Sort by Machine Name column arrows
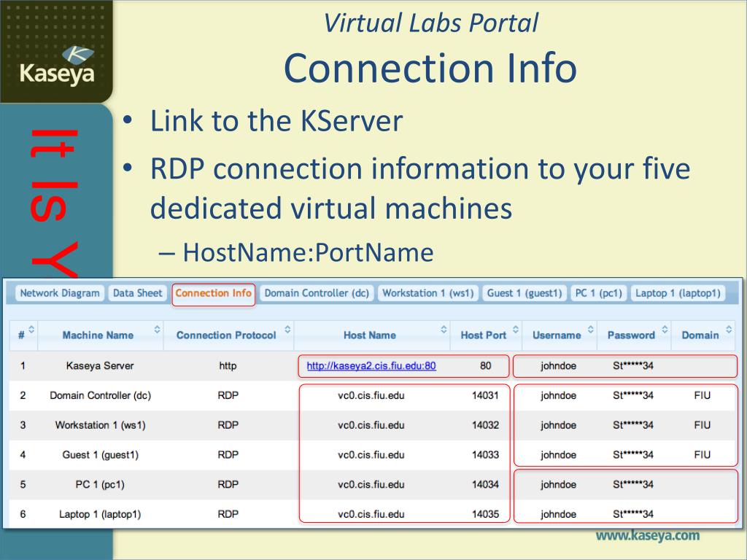Viewport: 747px width, 560px height. [x=158, y=330]
